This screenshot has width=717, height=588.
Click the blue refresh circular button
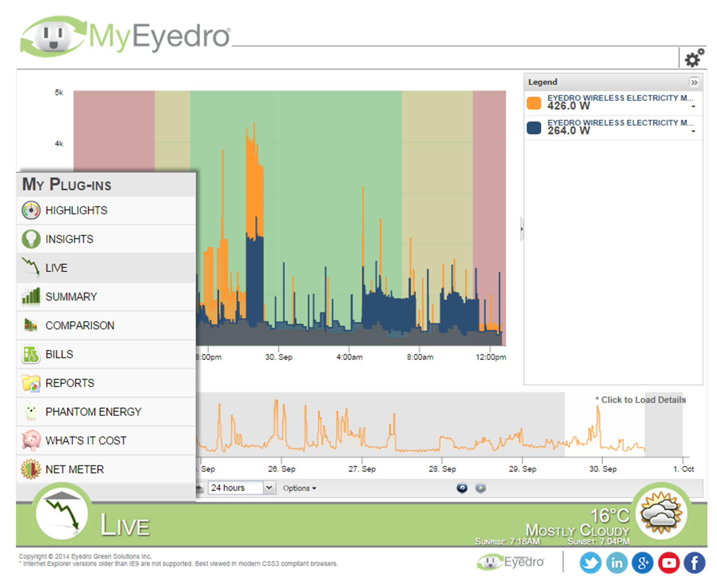click(x=462, y=488)
